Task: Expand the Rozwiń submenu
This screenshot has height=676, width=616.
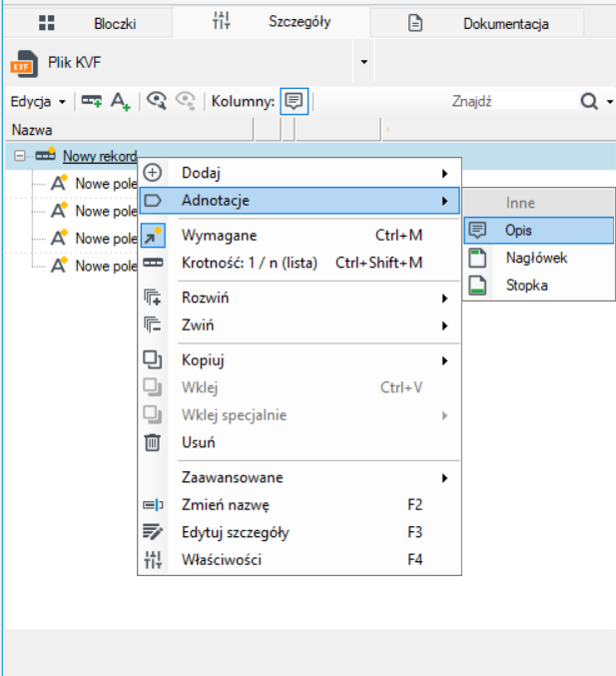Action: [300, 298]
